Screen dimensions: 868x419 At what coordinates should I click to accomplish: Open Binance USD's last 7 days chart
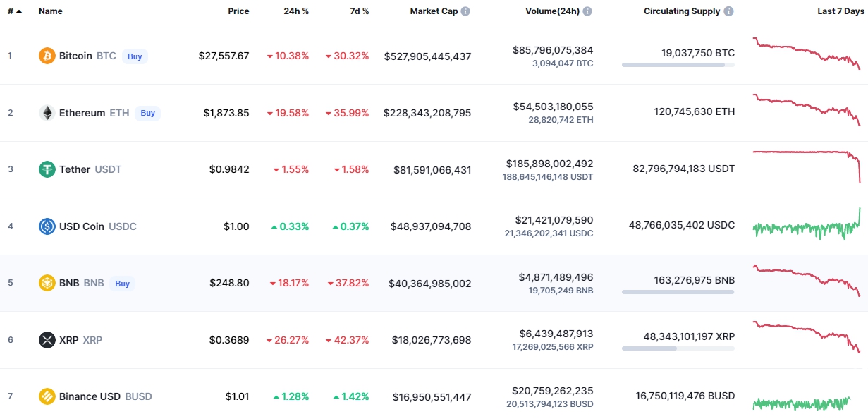(802, 403)
